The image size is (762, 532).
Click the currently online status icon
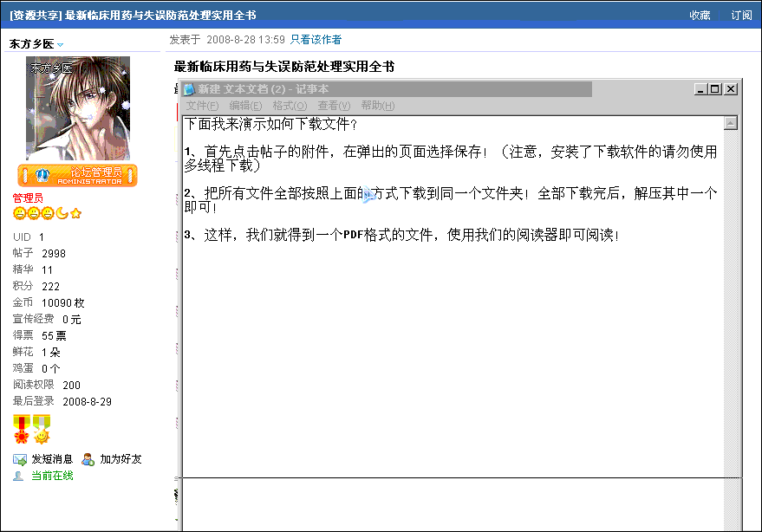(x=18, y=476)
